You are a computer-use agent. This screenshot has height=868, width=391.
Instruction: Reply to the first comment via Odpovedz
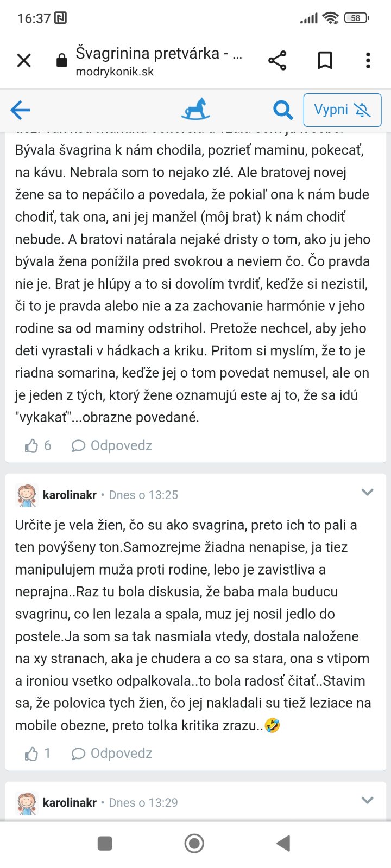(112, 446)
